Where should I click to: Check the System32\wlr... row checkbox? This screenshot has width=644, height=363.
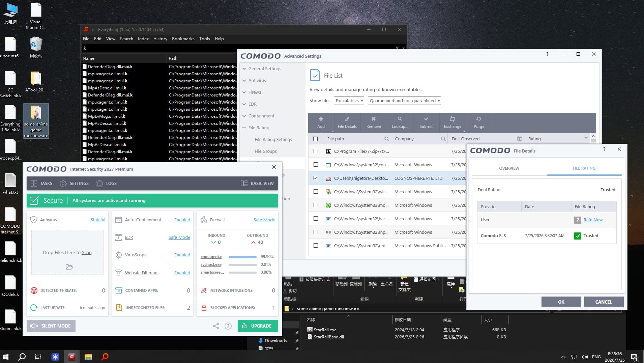coord(316,192)
